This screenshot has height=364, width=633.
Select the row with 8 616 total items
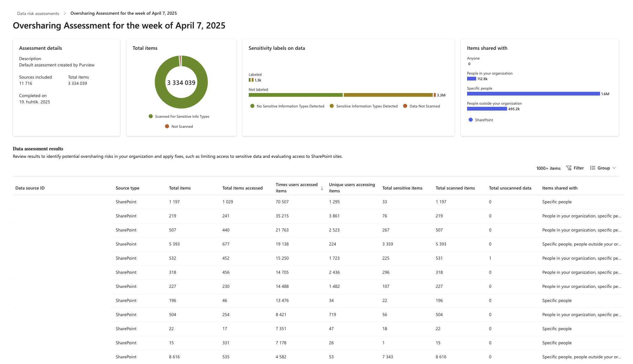point(319,357)
